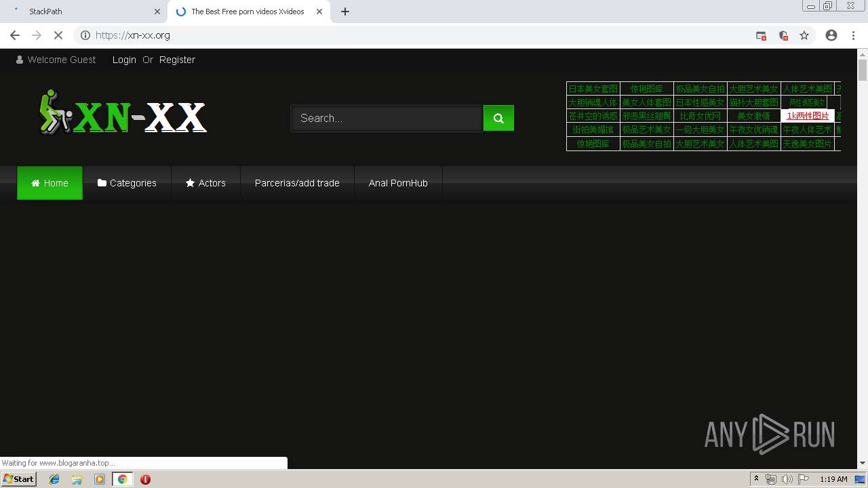Focus the Search... input field
The height and width of the screenshot is (488, 868).
(387, 118)
